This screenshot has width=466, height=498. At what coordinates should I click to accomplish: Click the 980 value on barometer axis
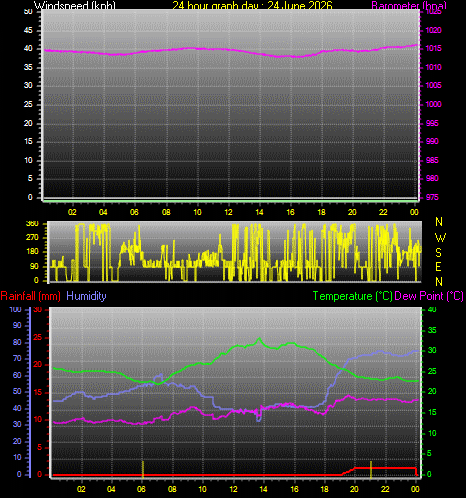tap(432, 178)
